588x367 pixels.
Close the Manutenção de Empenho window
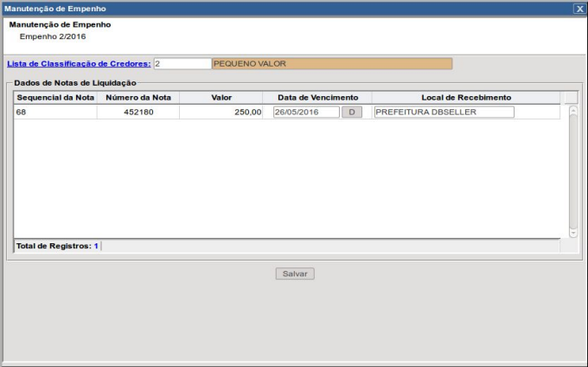pyautogui.click(x=579, y=8)
